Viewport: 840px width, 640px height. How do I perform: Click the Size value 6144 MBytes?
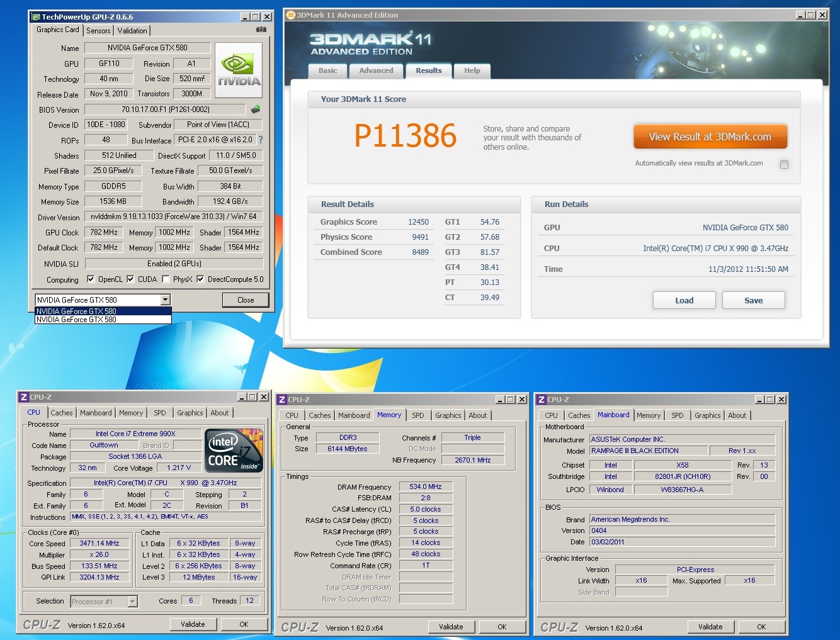pos(348,449)
